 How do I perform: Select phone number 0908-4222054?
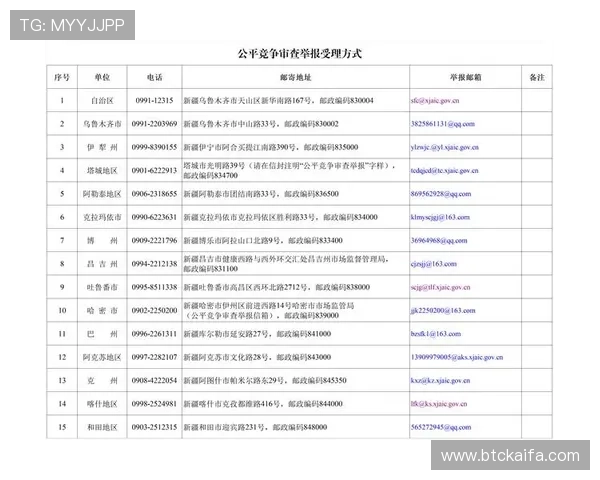coord(155,381)
